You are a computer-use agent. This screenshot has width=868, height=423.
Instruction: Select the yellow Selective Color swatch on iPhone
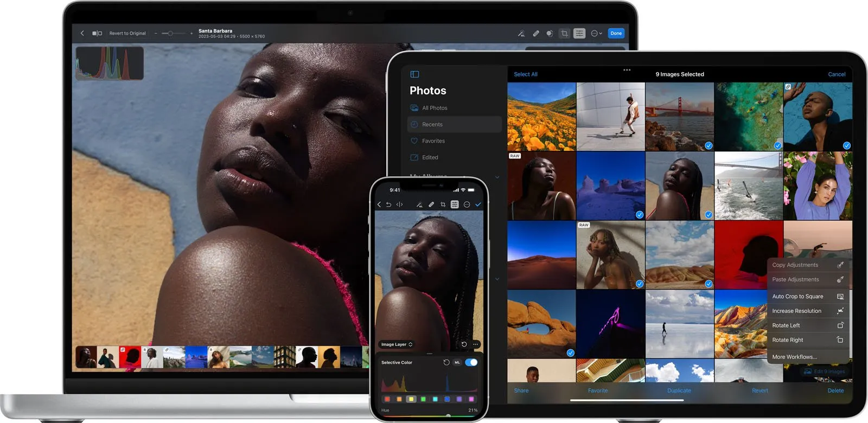tap(411, 399)
